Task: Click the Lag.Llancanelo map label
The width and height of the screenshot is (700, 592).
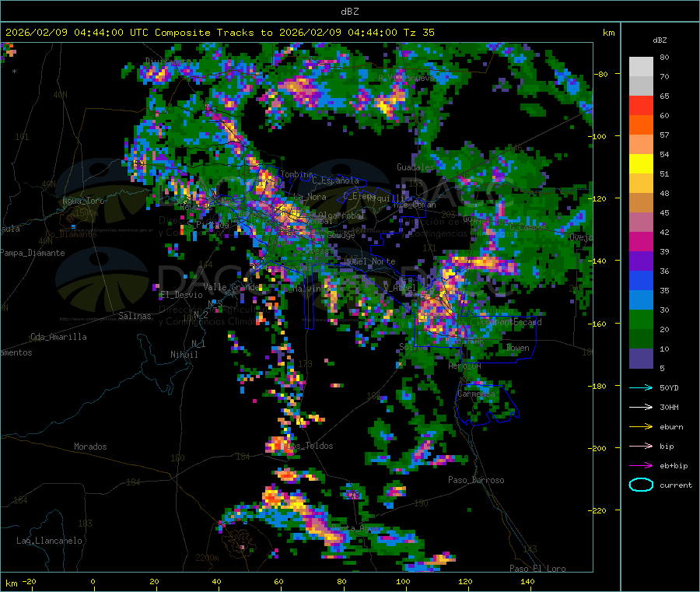Action: click(x=50, y=541)
